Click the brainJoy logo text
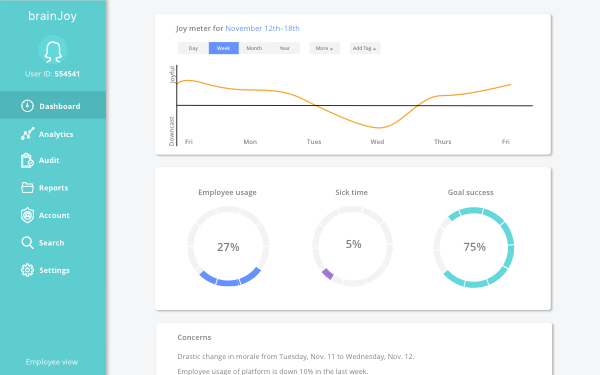Screen dimensions: 600x375 52,16
